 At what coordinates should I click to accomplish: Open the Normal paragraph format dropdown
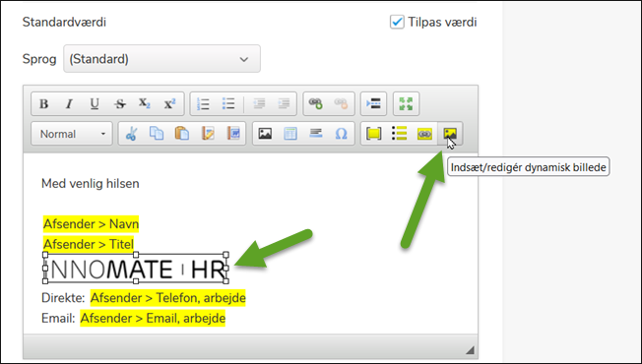click(x=72, y=134)
